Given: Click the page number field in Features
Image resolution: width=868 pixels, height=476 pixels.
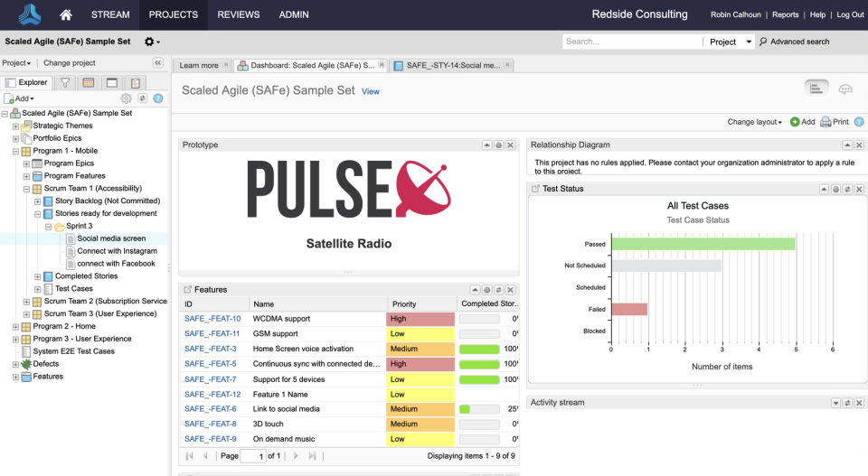Looking at the screenshot, I should click(x=253, y=456).
